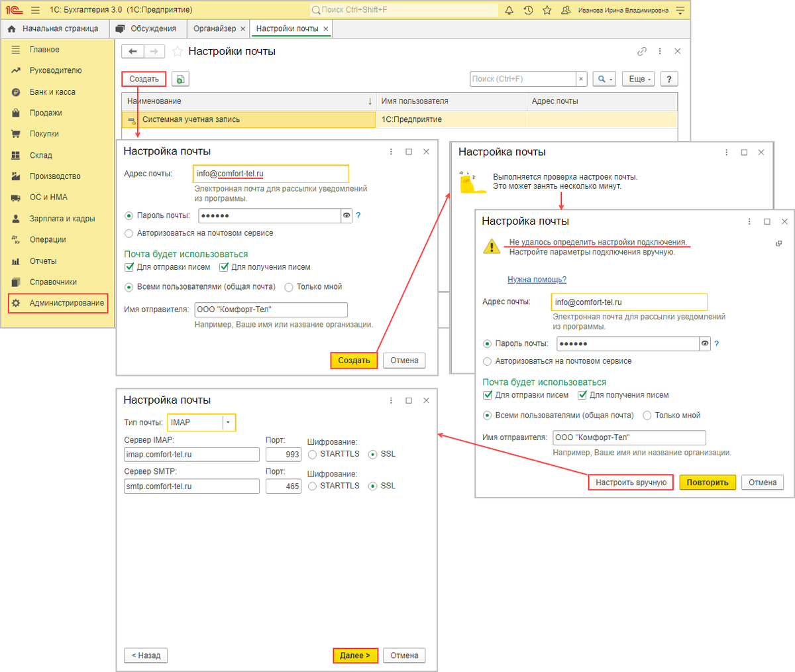Open help question mark button in toolbar

point(669,79)
